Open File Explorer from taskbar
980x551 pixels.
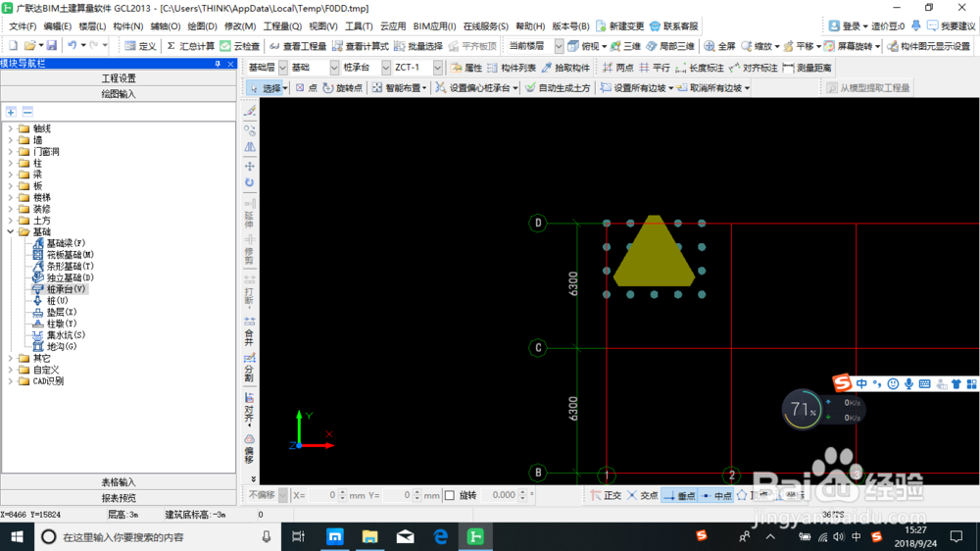(x=370, y=536)
